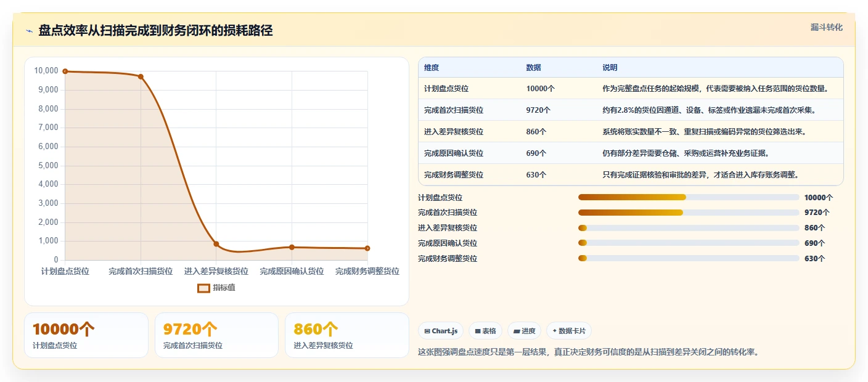Click the 维度 column header
Screen dimensions: 868x382
coord(432,68)
